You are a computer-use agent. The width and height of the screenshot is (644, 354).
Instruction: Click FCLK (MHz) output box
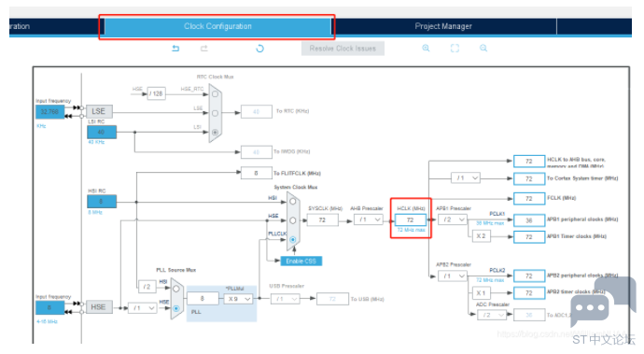[x=529, y=199]
